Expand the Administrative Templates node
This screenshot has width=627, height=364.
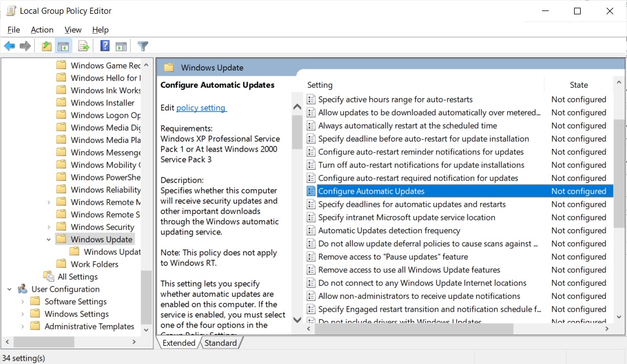23,326
